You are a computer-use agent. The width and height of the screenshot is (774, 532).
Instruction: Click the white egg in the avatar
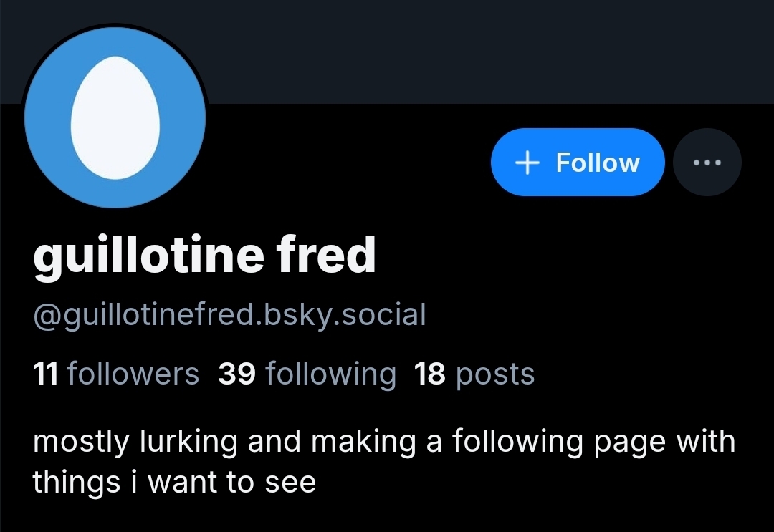pos(115,117)
